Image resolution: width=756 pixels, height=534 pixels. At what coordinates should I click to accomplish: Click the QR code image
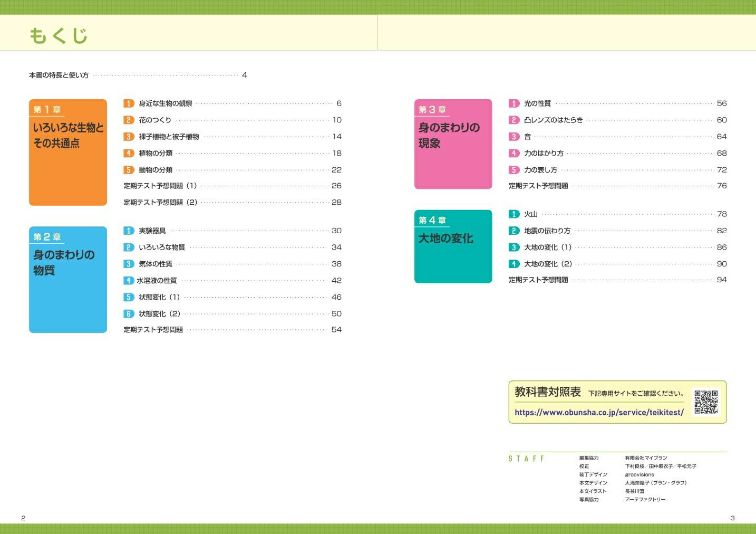click(706, 402)
